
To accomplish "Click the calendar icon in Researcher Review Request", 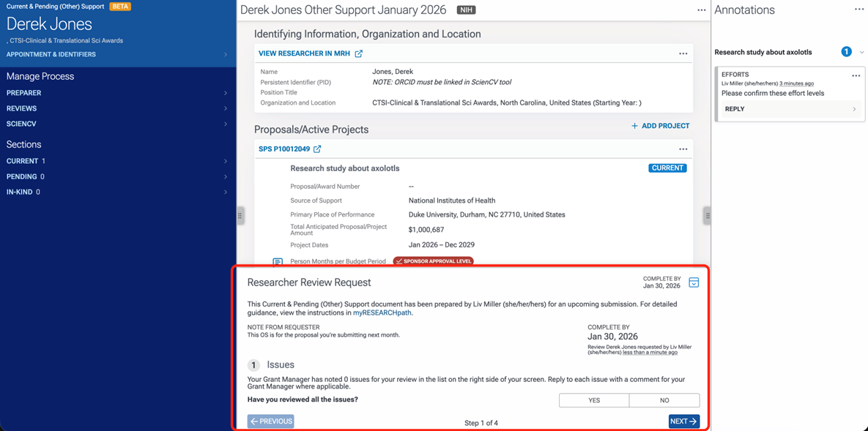I will coord(694,282).
